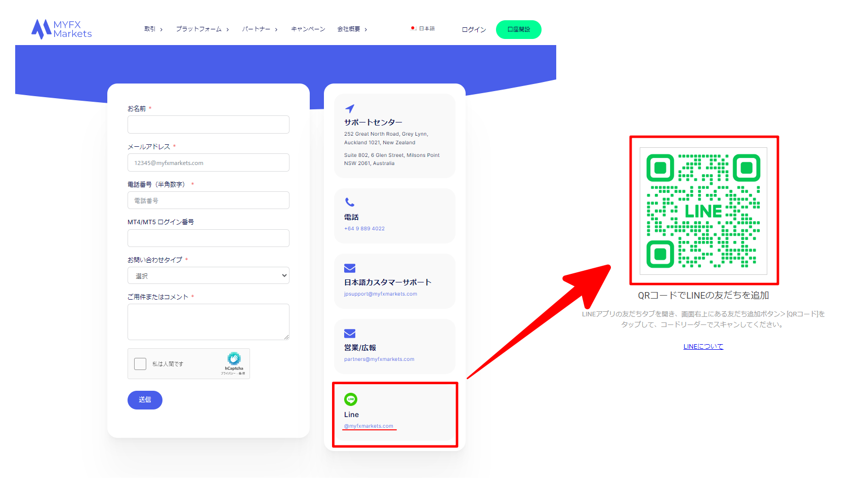This screenshot has height=493, width=868.
Task: Click the support center location arrow icon
Action: coord(350,108)
